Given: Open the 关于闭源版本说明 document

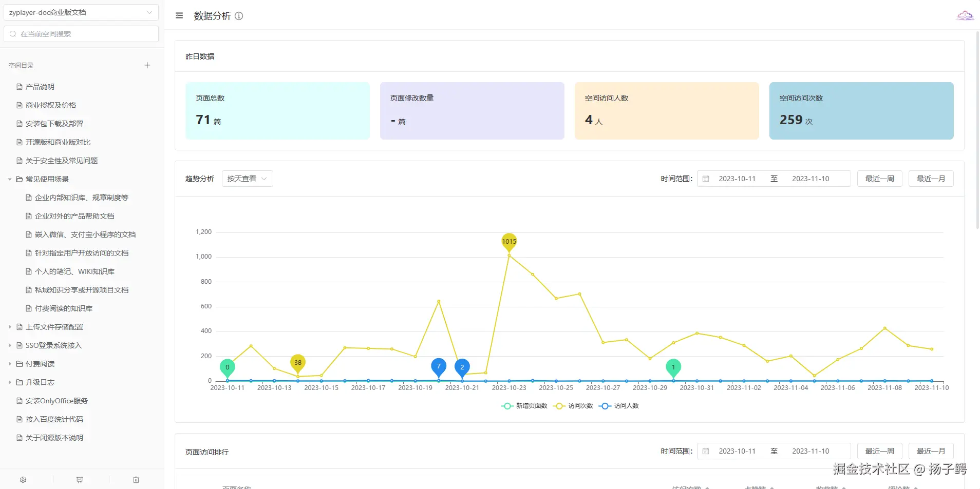Looking at the screenshot, I should (54, 438).
